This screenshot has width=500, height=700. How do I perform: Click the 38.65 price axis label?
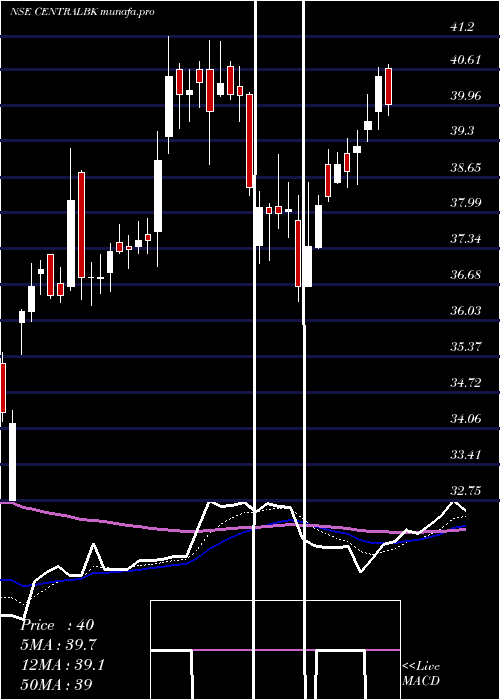(466, 167)
